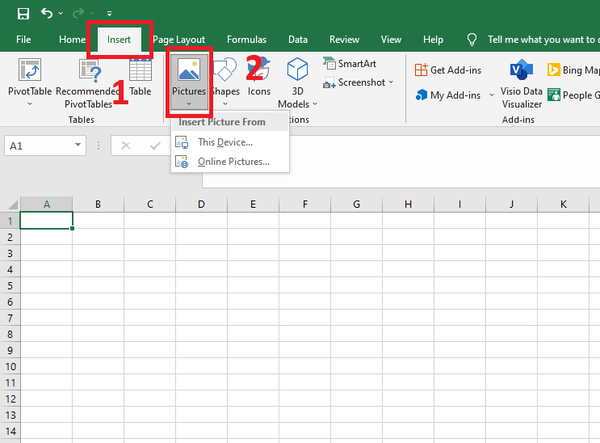Open the Name Box dropdown arrow
Image resolution: width=600 pixels, height=443 pixels.
[78, 145]
